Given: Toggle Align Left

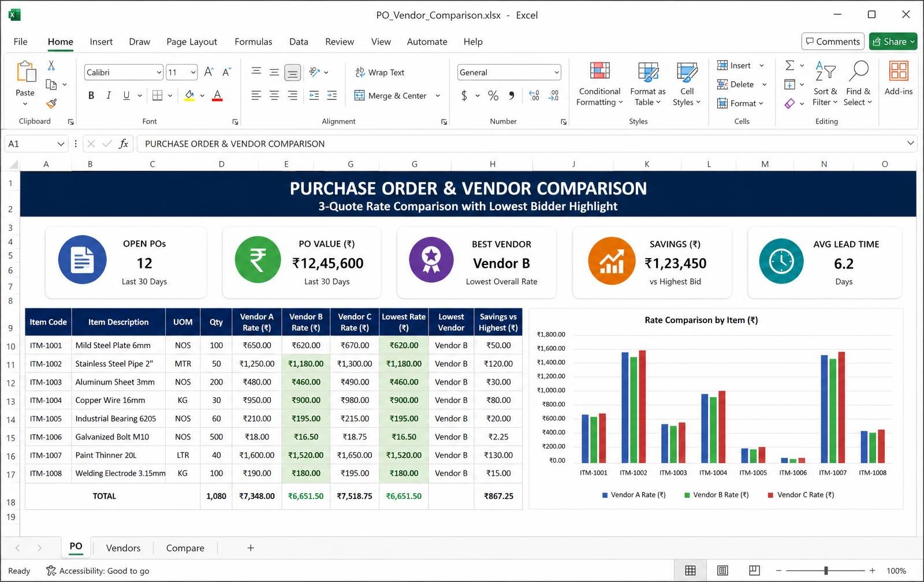Looking at the screenshot, I should coord(256,95).
